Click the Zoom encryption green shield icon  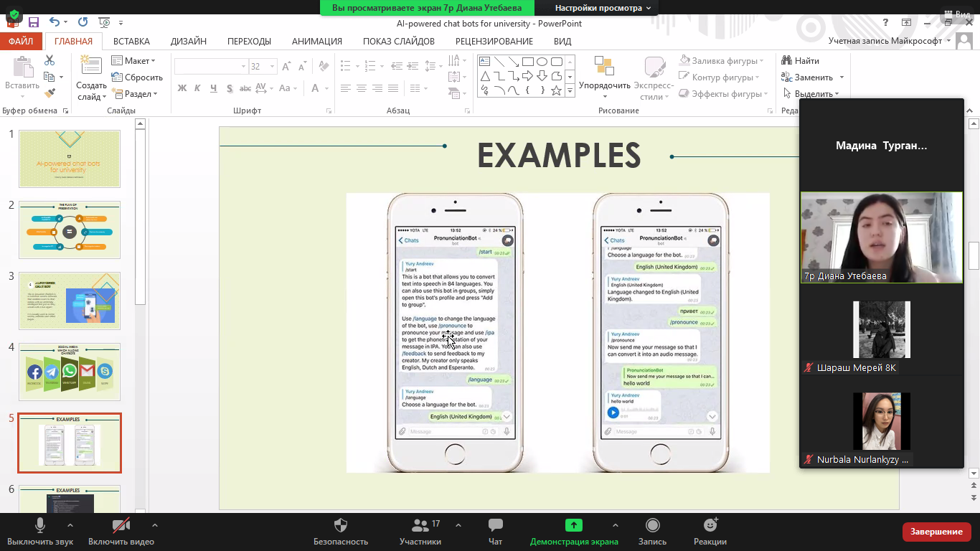(x=14, y=16)
